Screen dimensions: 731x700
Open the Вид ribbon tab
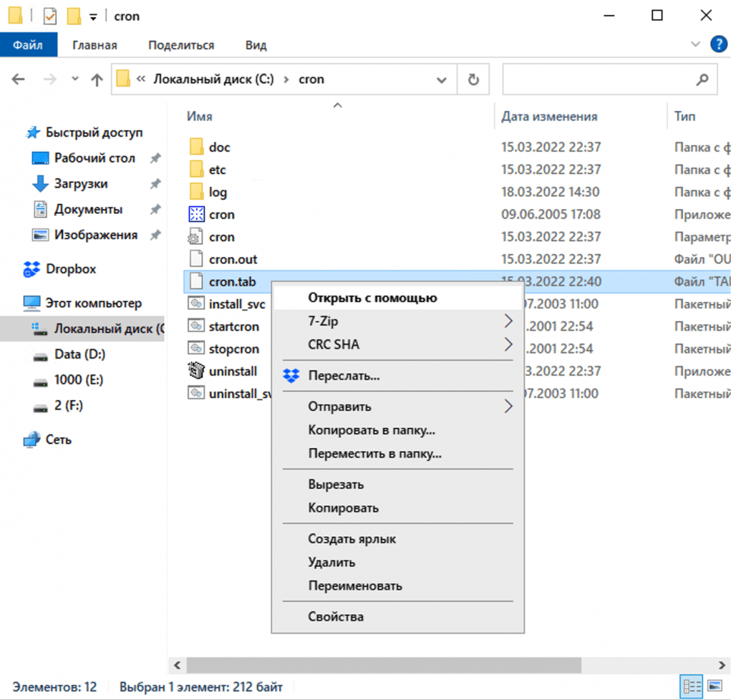[256, 45]
